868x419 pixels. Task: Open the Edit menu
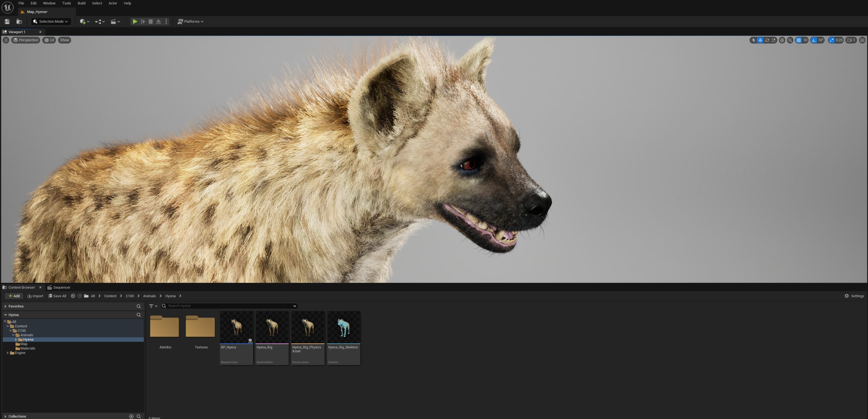34,3
